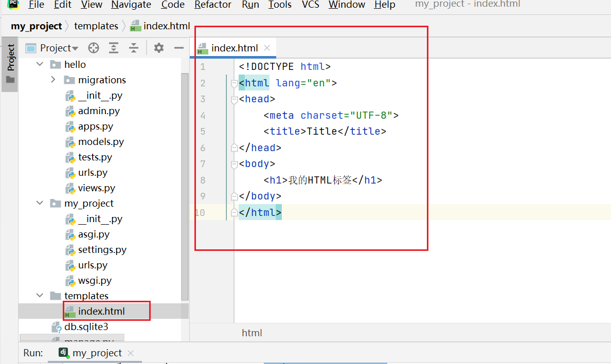Image resolution: width=611 pixels, height=364 pixels.
Task: Click fold marker at closing head tag
Action: 234,148
